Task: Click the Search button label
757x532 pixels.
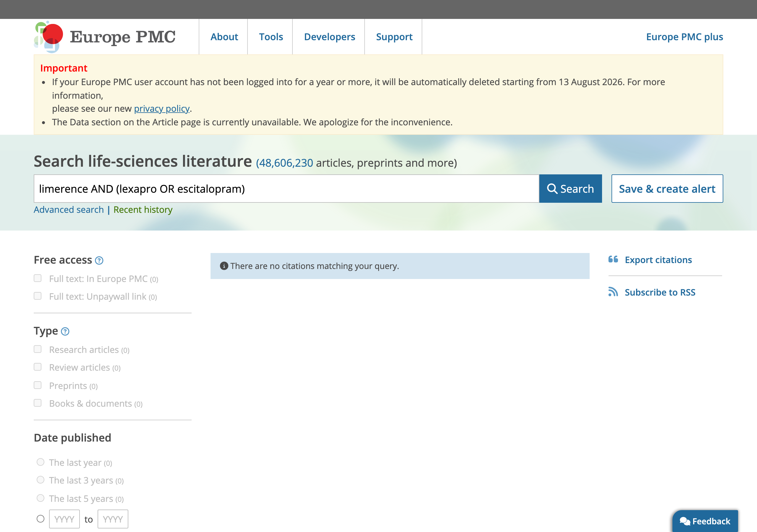Action: (577, 189)
